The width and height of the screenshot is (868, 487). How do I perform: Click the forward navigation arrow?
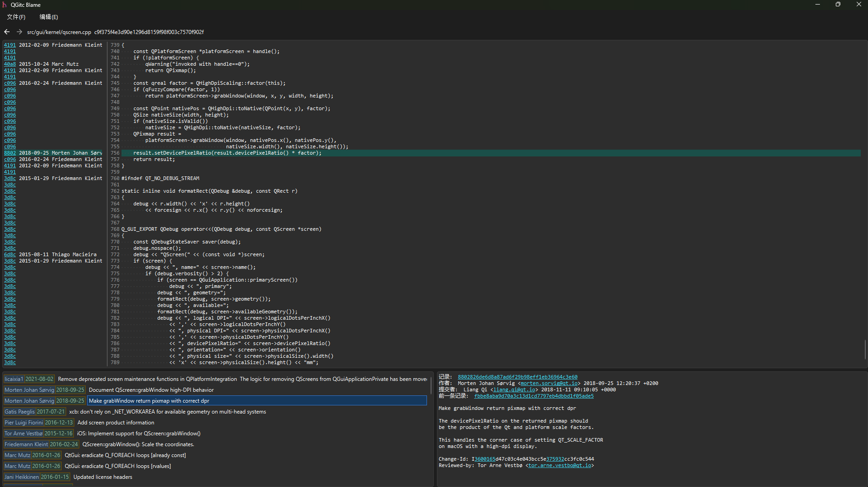coord(19,32)
